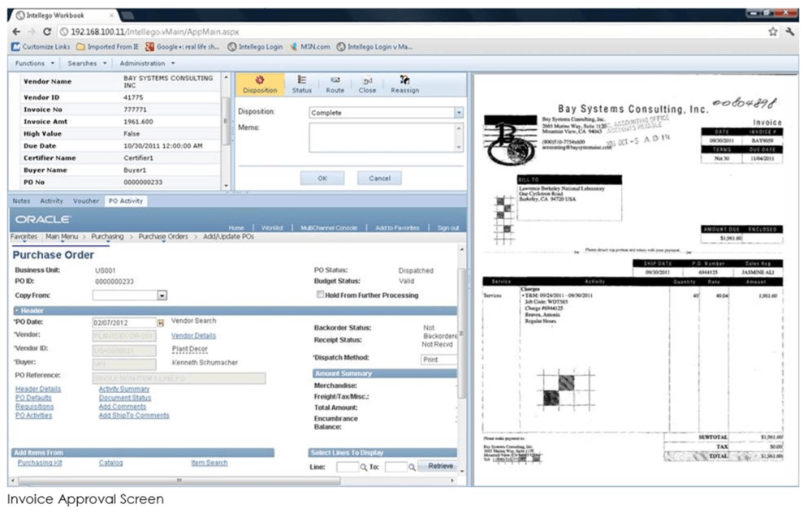812x513 pixels.
Task: Open Oracle Worklist link
Action: [x=272, y=228]
